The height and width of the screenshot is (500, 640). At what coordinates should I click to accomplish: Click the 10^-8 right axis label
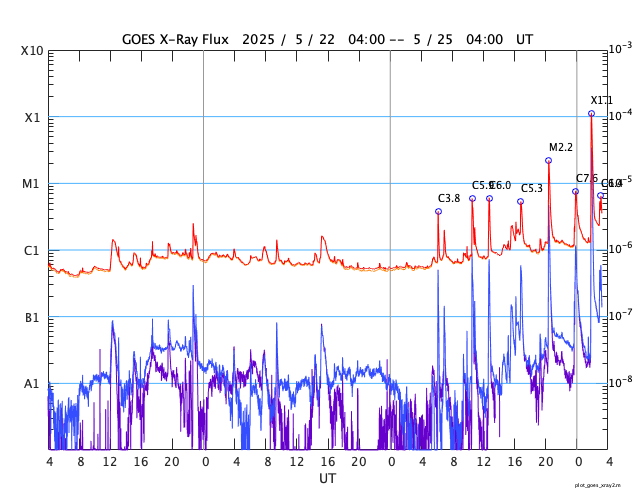pyautogui.click(x=620, y=382)
